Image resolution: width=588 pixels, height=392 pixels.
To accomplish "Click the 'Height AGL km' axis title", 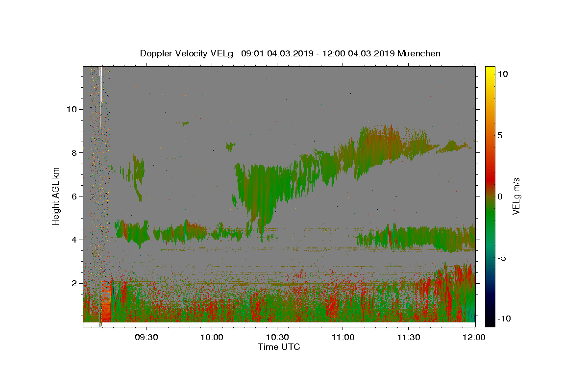I will 56,196.
